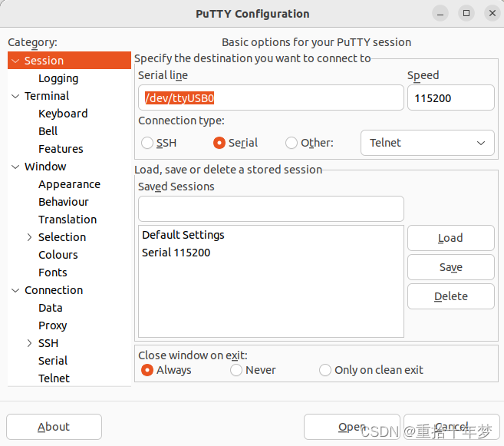The width and height of the screenshot is (504, 446).
Task: Click the Cancel button
Action: click(452, 427)
